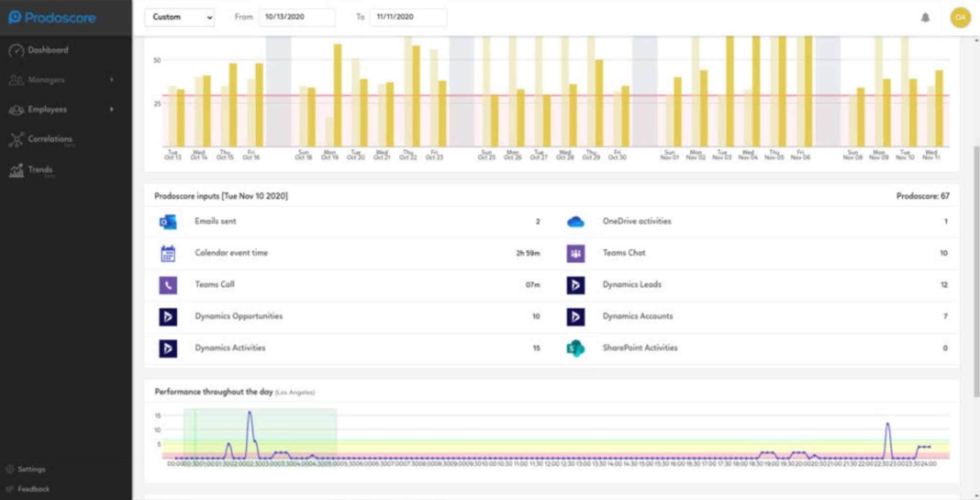
Task: Open the Custom date range dropdown
Action: [179, 17]
